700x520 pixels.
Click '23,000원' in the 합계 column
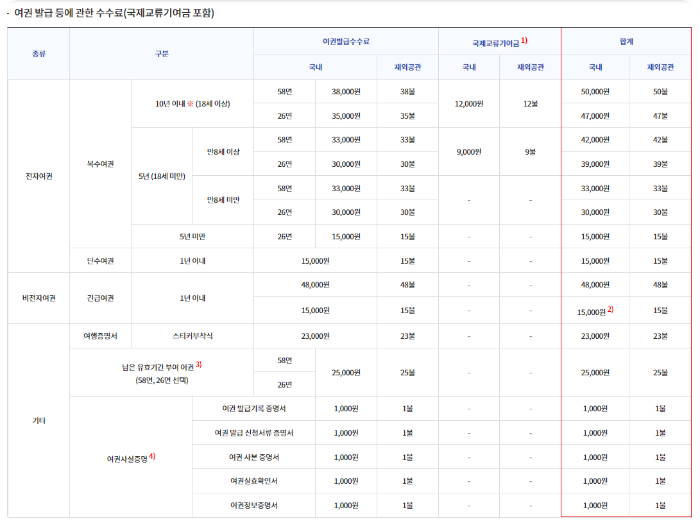[x=596, y=336]
